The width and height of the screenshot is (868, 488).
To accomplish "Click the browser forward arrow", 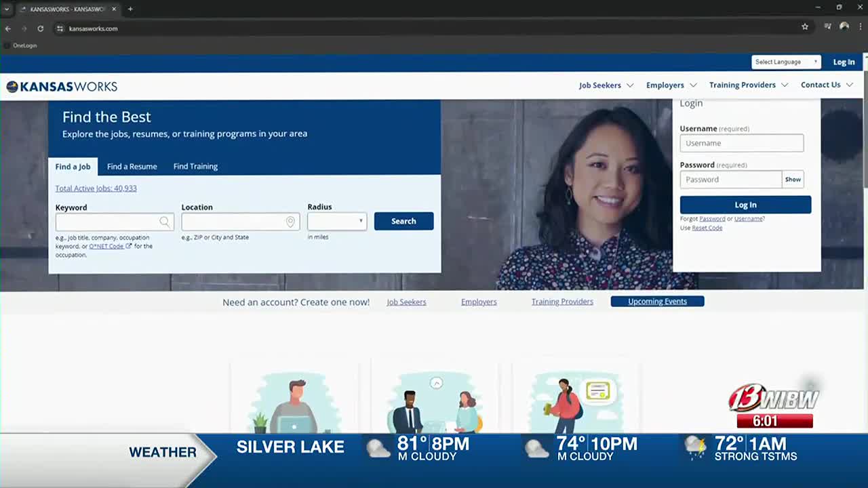I will tap(24, 28).
